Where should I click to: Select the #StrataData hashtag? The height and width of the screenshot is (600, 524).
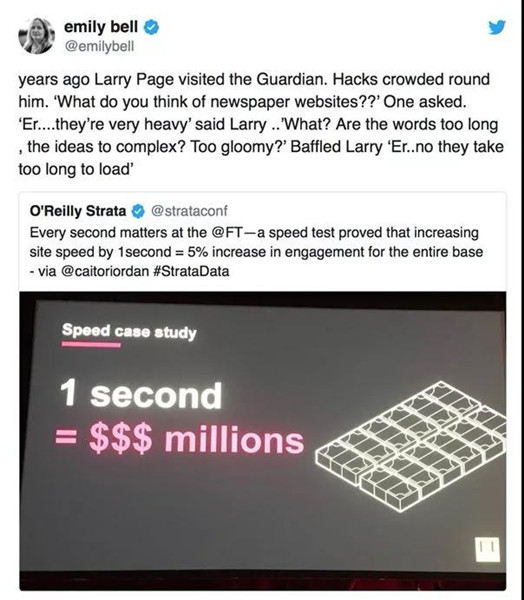click(x=191, y=271)
